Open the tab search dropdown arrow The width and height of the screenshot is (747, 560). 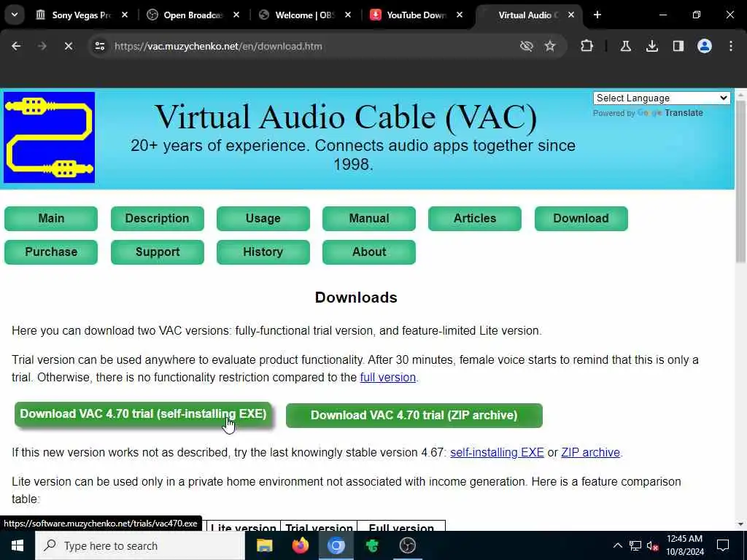pyautogui.click(x=15, y=15)
